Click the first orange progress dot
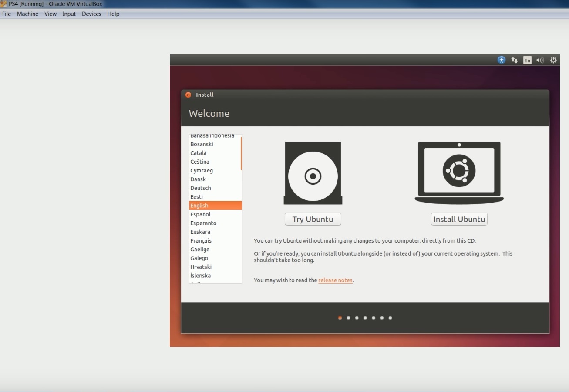This screenshot has width=569, height=392. [x=340, y=318]
